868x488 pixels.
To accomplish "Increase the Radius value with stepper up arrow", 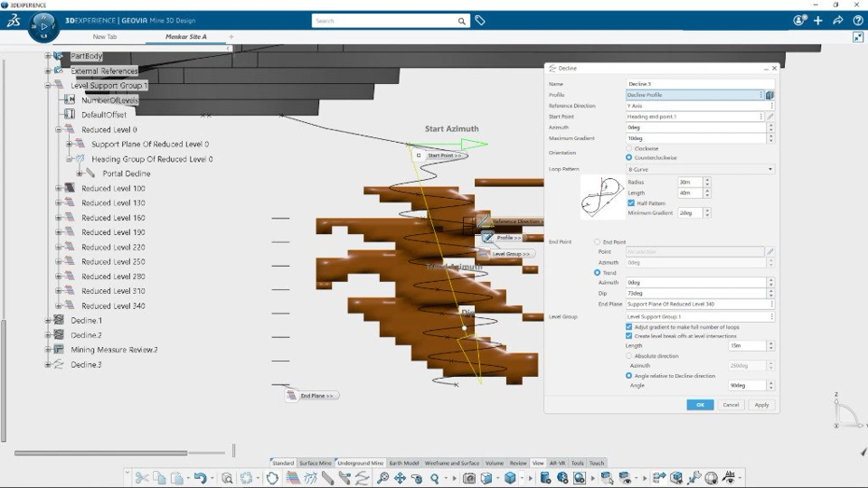I will tap(707, 180).
